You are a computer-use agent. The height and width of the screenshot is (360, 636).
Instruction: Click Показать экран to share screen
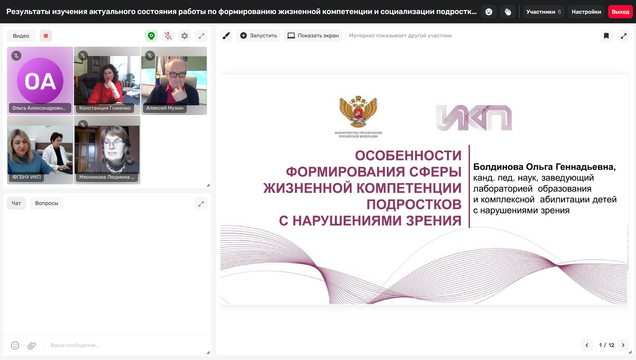[x=313, y=36]
